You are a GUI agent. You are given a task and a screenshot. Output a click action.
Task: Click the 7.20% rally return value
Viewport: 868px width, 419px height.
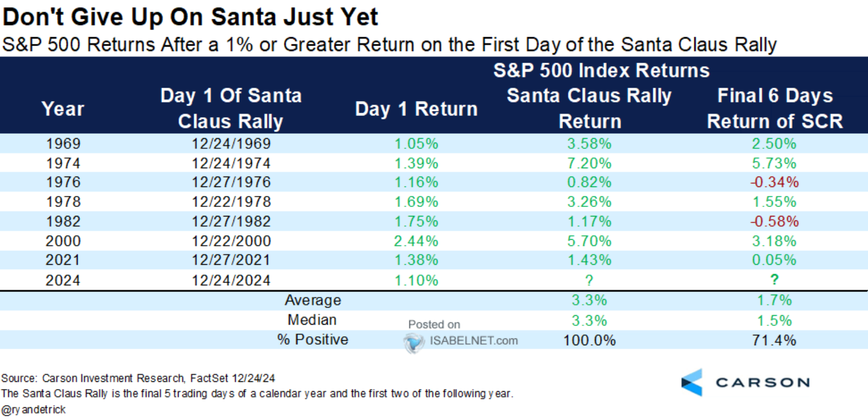click(589, 163)
